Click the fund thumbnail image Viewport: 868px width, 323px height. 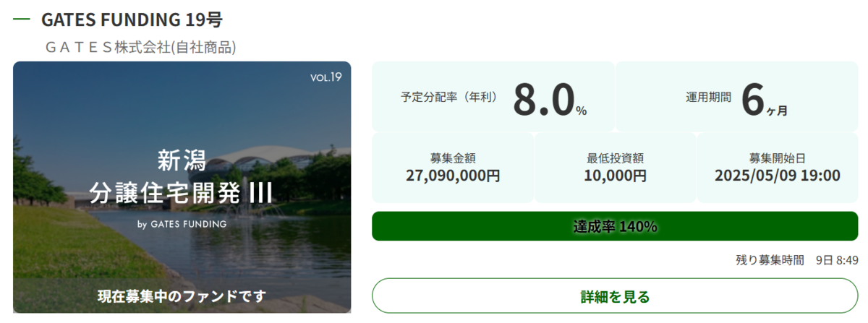182,187
